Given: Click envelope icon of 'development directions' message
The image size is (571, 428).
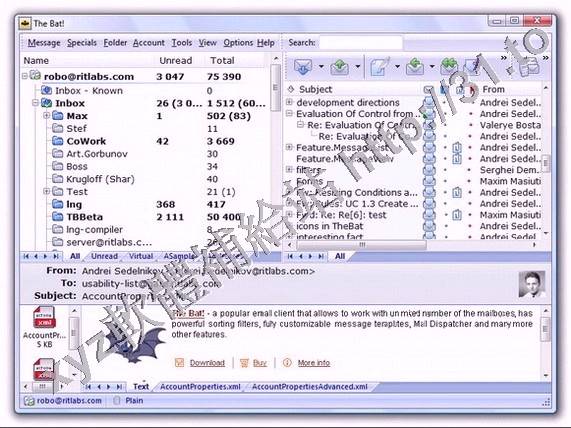Looking at the screenshot, I should 429,102.
